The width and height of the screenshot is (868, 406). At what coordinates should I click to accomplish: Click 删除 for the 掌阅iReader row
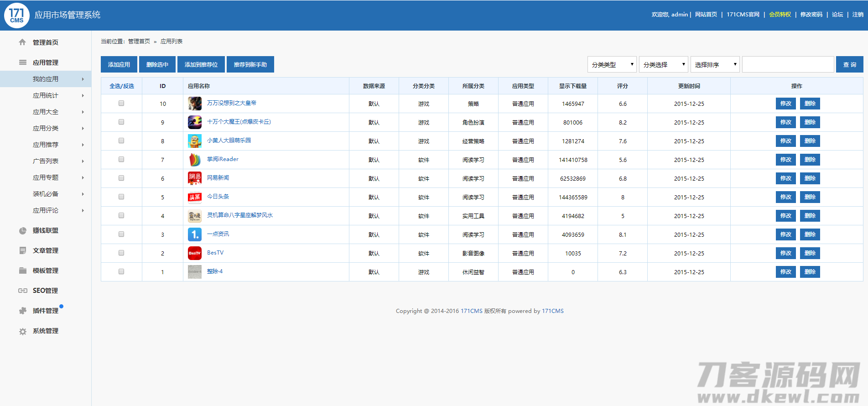(x=810, y=160)
